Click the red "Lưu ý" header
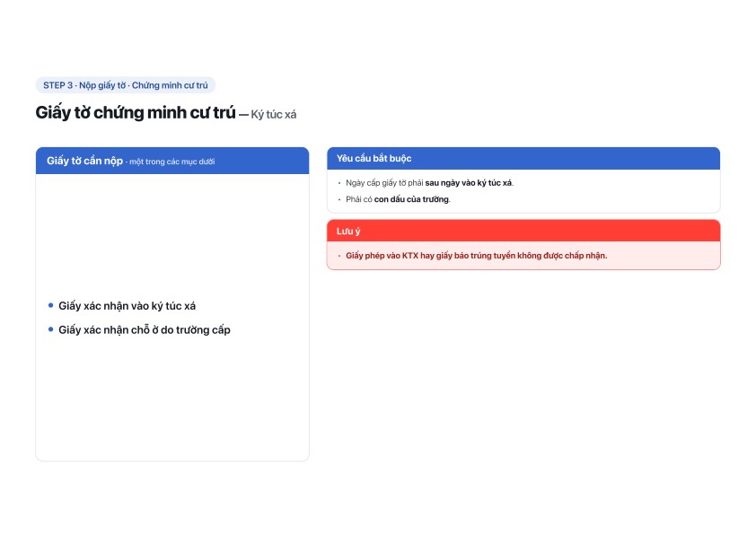 (523, 231)
